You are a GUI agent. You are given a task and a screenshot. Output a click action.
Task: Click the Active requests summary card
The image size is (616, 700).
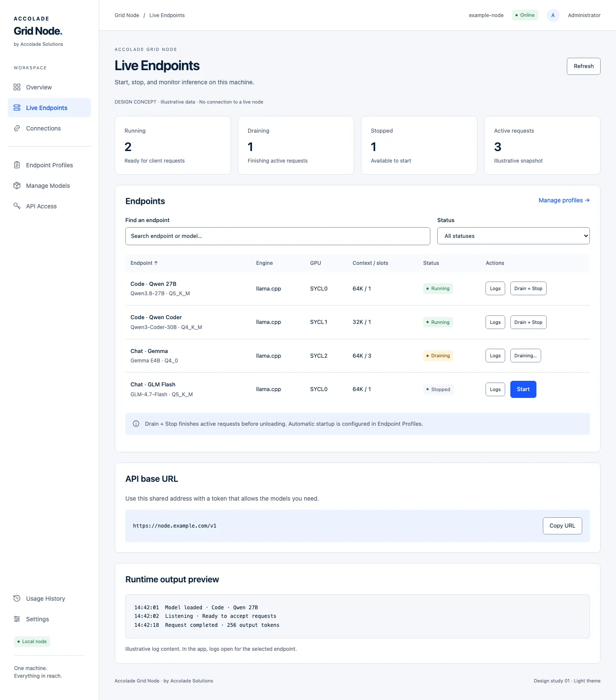[x=542, y=145]
